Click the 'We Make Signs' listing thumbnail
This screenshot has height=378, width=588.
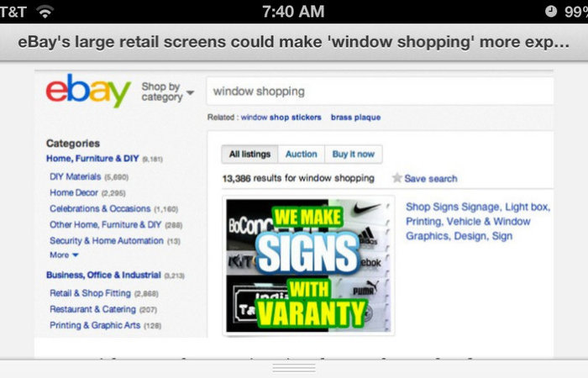308,265
